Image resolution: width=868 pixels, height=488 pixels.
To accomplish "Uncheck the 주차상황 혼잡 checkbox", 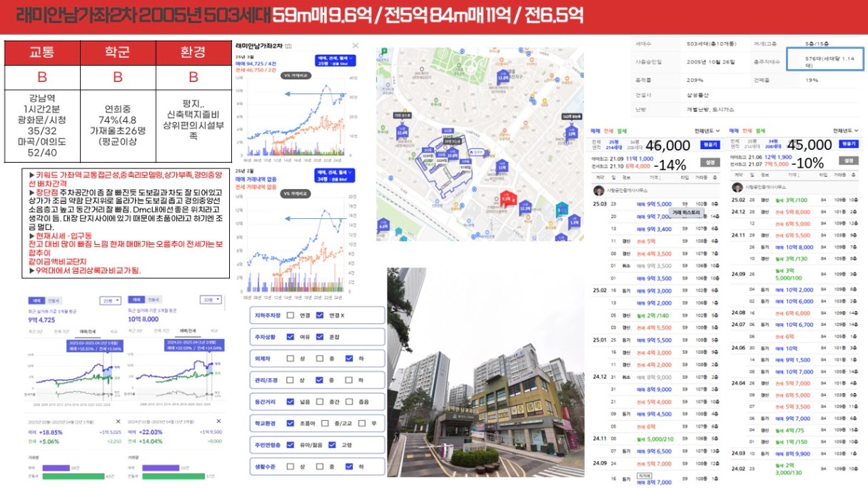I will [x=319, y=337].
